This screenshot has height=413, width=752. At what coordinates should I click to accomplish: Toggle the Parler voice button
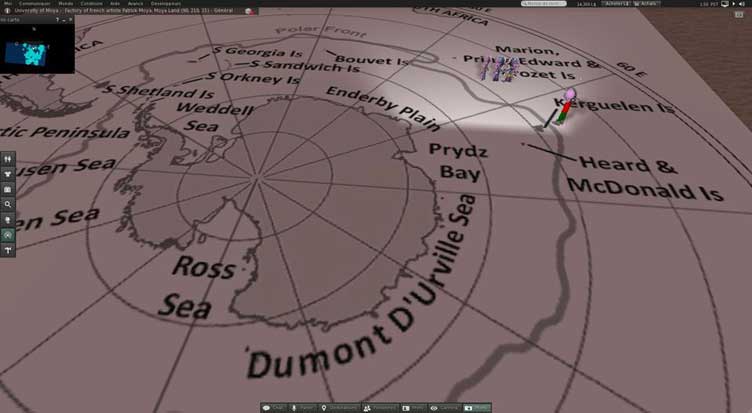(x=303, y=408)
